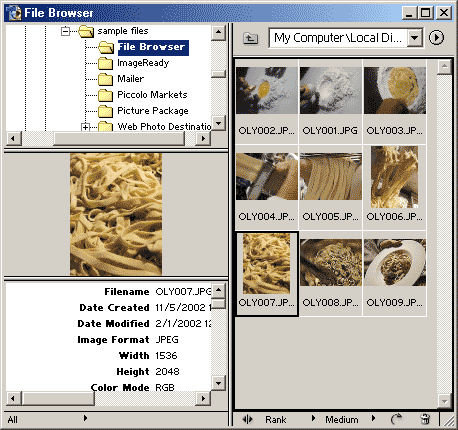The height and width of the screenshot is (430, 458).
Task: Toggle the expanded view double-arrow icon
Action: pos(247,419)
